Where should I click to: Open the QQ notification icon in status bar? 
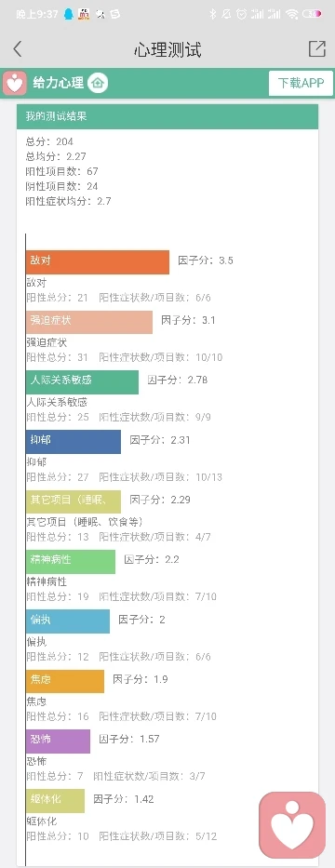[x=69, y=14]
